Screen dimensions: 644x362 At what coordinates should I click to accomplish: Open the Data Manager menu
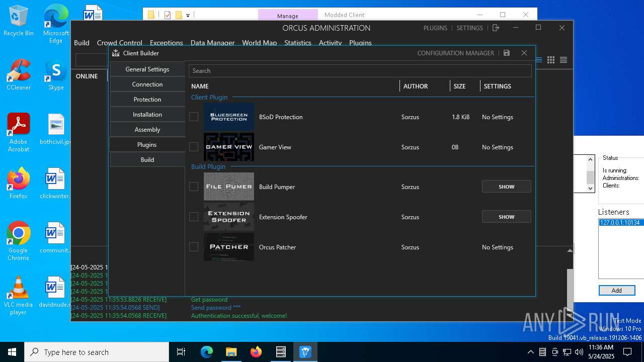[x=213, y=43]
